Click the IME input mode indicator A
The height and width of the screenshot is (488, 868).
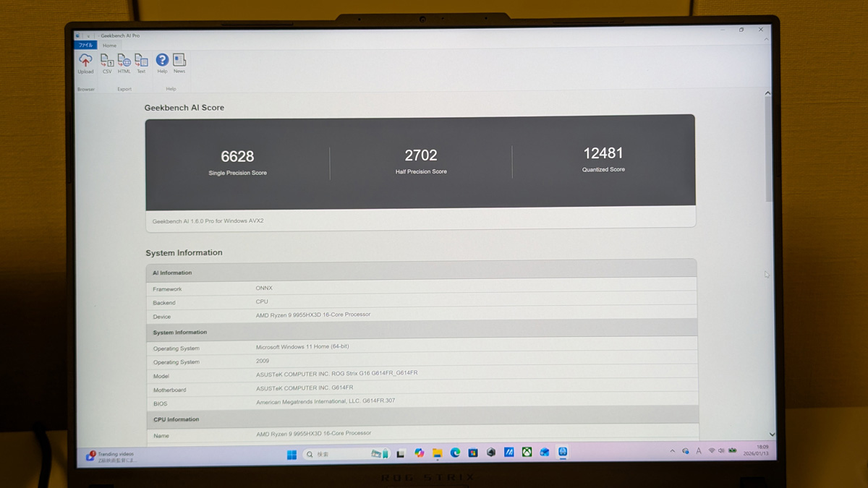pyautogui.click(x=699, y=451)
